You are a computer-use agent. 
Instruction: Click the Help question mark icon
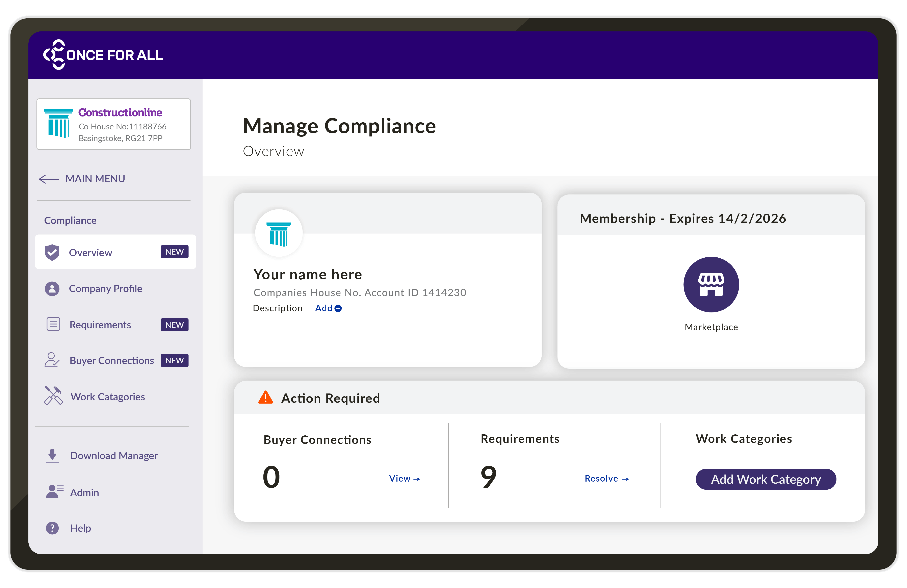click(52, 528)
